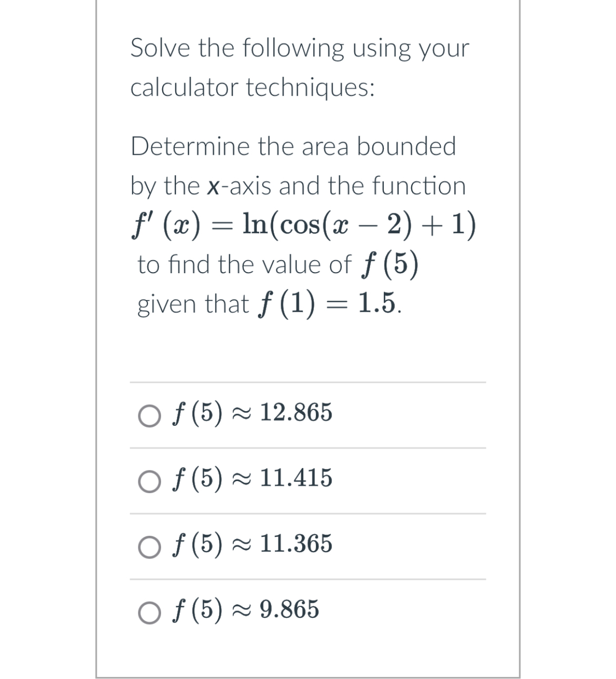The height and width of the screenshot is (679, 616).
Task: Select the radio button for f(5) ≈ 11.415
Action: click(149, 481)
